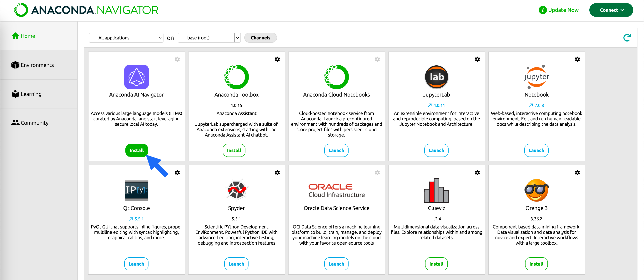Open the gear settings on the Spyder tile
644x280 pixels.
277,173
